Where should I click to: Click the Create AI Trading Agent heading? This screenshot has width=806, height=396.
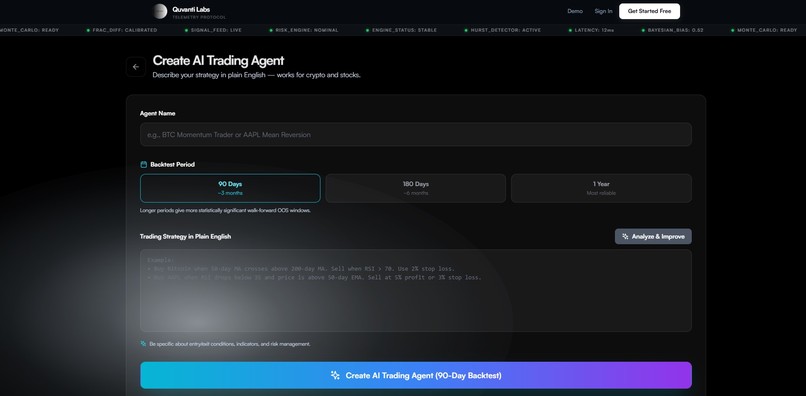tap(218, 61)
